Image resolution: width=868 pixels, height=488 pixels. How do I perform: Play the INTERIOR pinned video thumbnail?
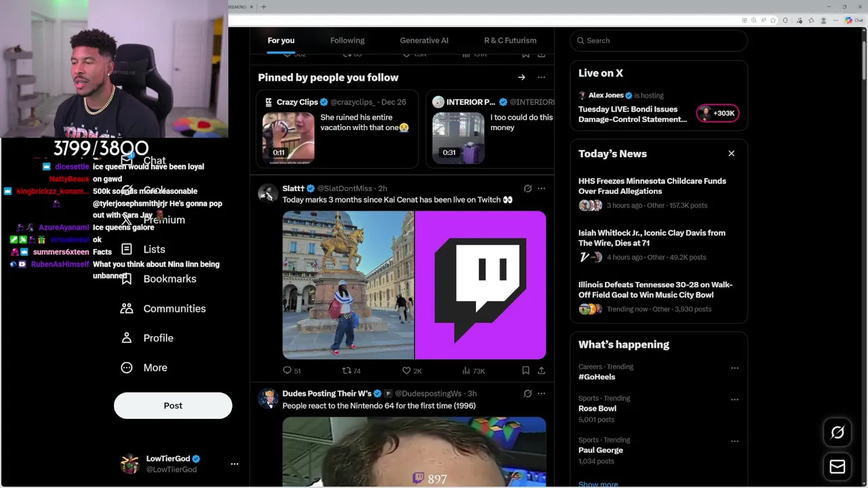point(458,137)
